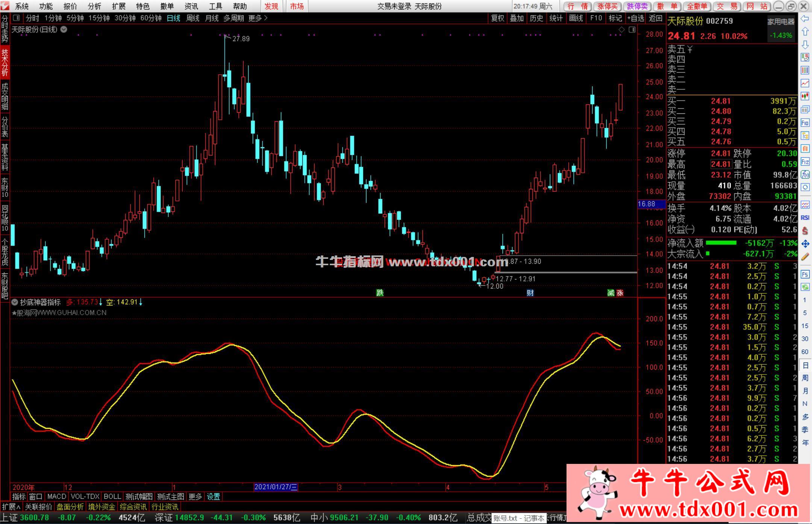Open the 基本资料 vertical tab on left
Image resolution: width=812 pixels, height=524 pixels.
5,157
